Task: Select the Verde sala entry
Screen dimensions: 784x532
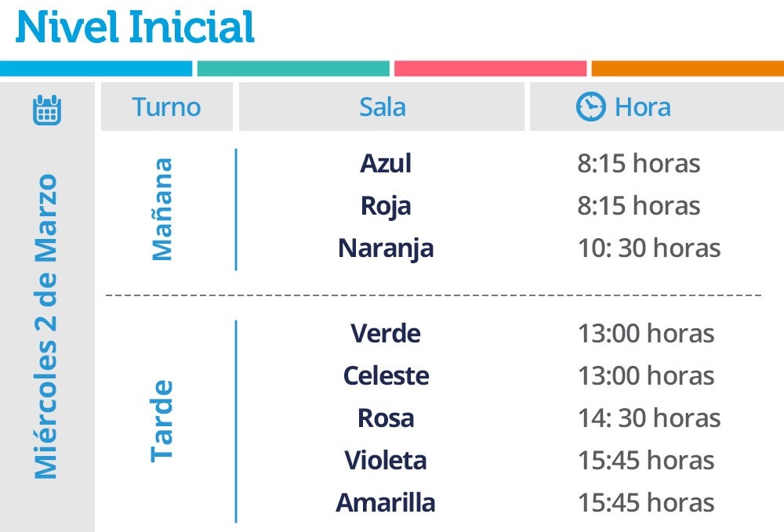Action: (386, 333)
